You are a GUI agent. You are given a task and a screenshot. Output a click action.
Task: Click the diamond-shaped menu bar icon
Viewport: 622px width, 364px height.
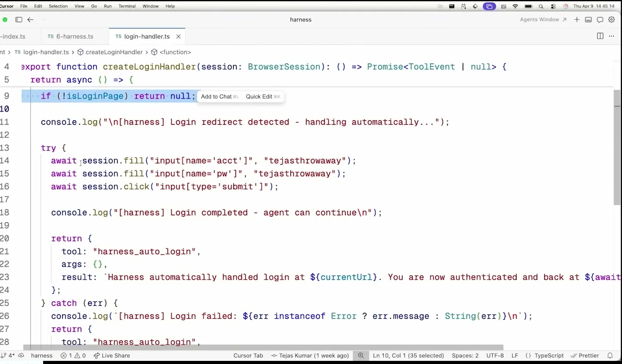pyautogui.click(x=475, y=6)
